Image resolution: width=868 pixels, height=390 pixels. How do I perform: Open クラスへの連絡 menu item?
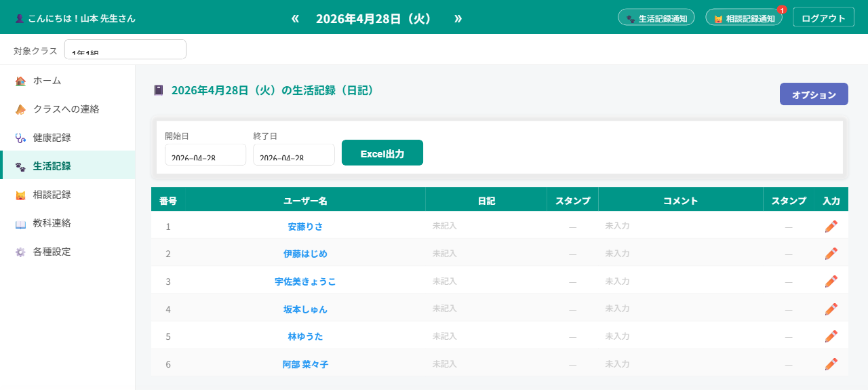pos(68,109)
